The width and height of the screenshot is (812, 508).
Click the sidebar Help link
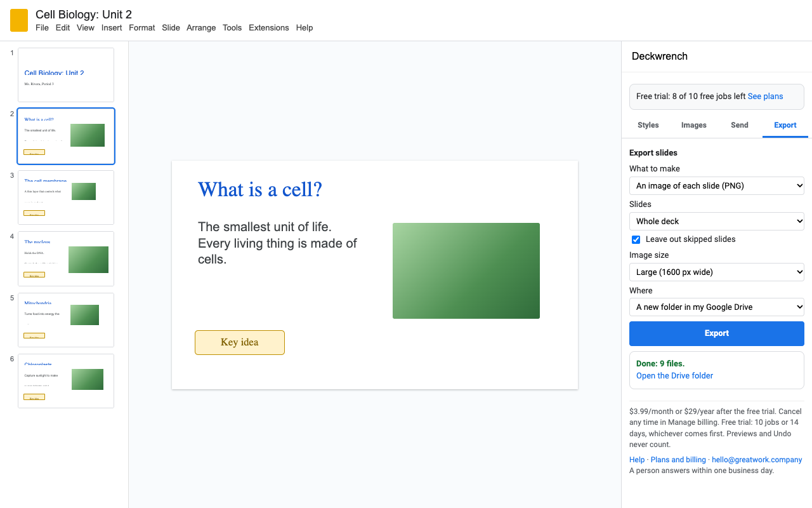coord(637,460)
